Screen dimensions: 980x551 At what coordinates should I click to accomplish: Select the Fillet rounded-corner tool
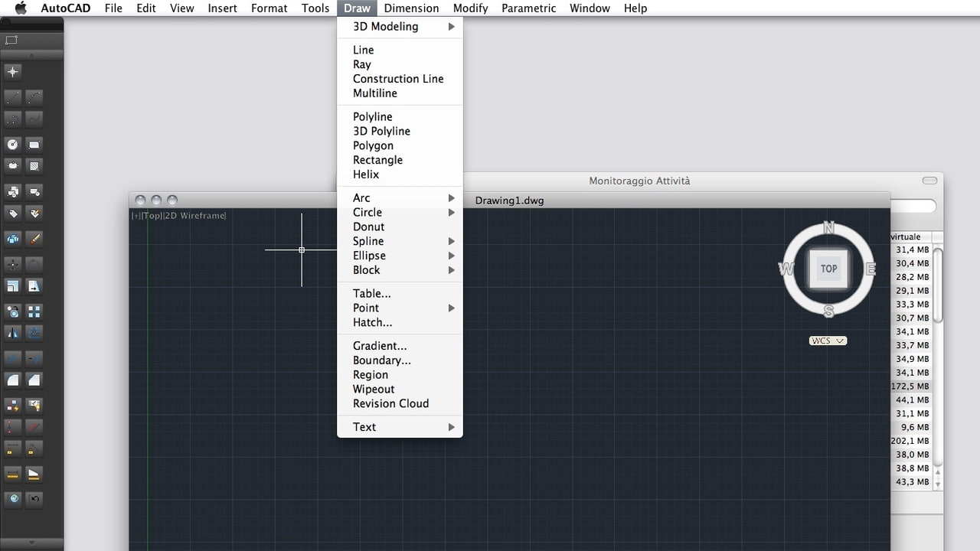point(13,380)
